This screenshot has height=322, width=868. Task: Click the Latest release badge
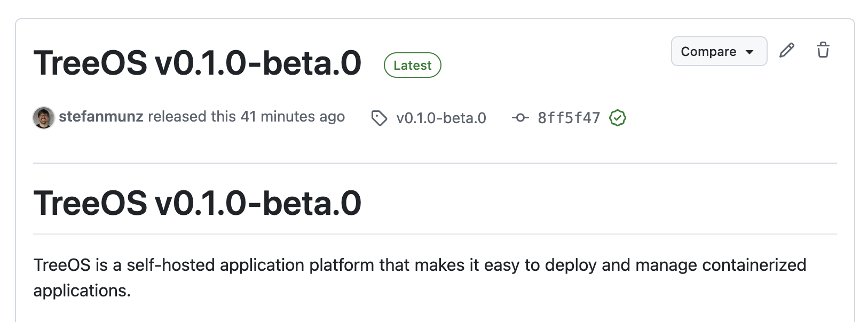[x=412, y=65]
